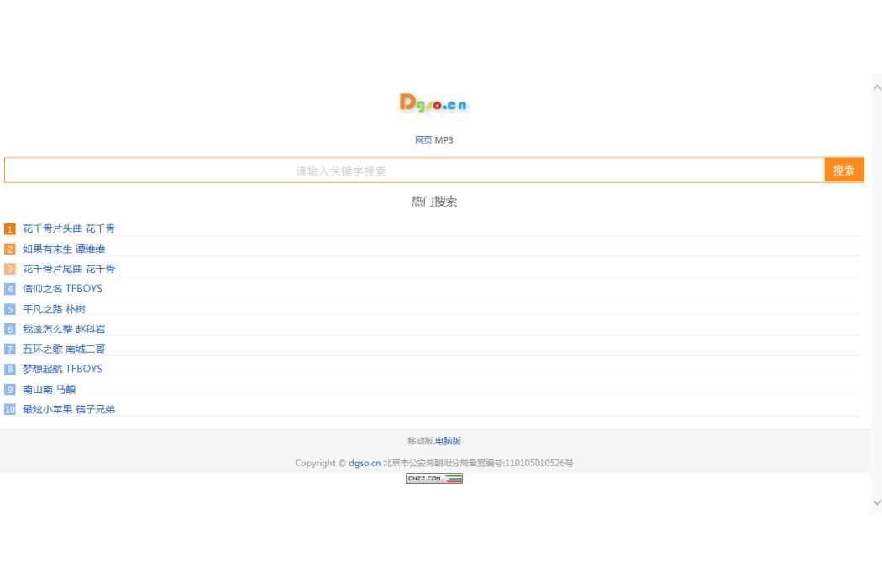Viewport: 882px width, 588px height.
Task: Open 最炫小苹果 筷子兄弟 link
Action: pyautogui.click(x=69, y=409)
